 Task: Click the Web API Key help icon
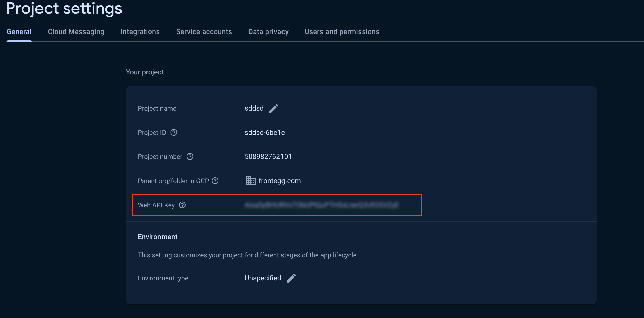(182, 205)
